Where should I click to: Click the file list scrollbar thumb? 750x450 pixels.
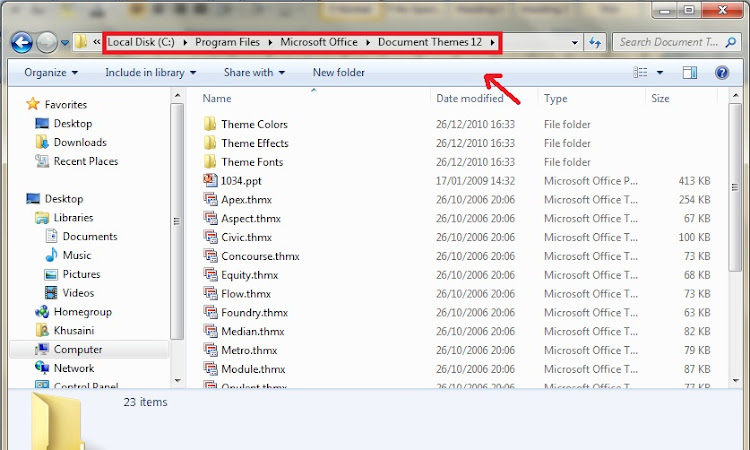735,187
